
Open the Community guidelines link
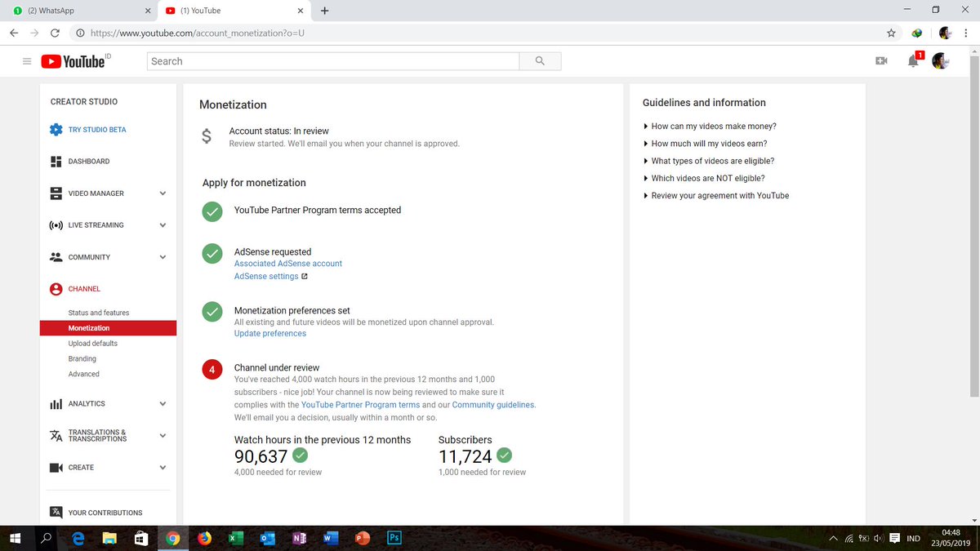494,405
